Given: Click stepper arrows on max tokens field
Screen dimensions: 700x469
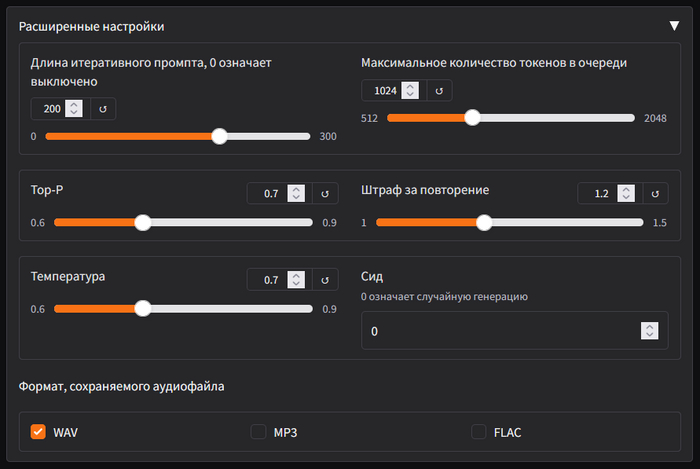Looking at the screenshot, I should coord(409,91).
